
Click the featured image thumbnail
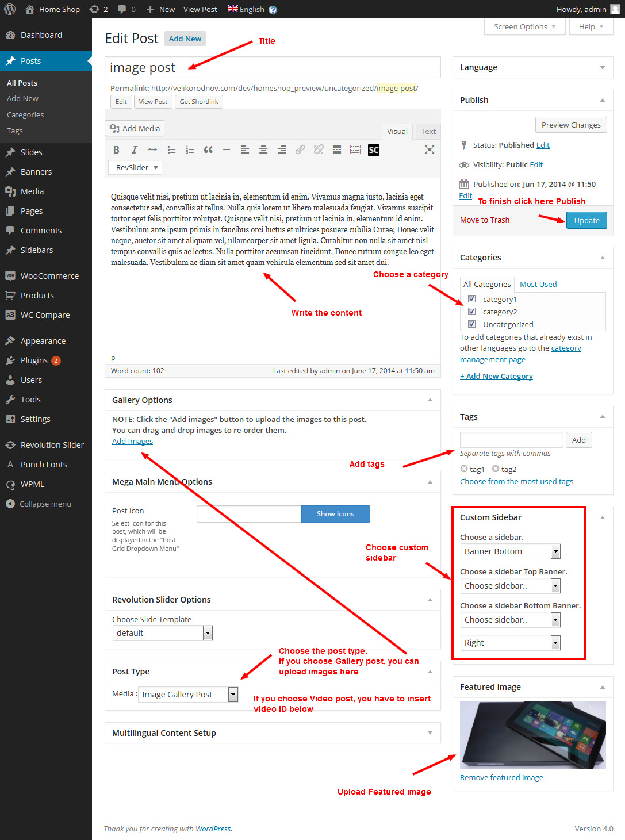532,735
